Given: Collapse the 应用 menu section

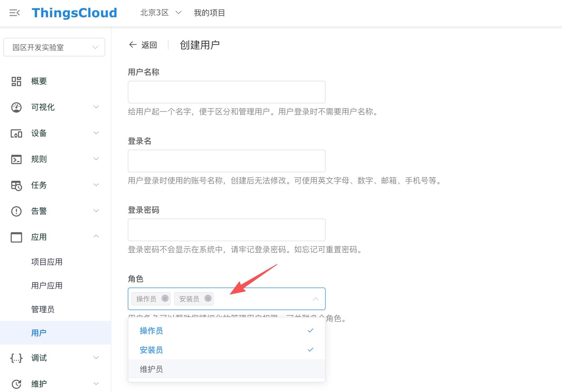Looking at the screenshot, I should click(x=96, y=237).
